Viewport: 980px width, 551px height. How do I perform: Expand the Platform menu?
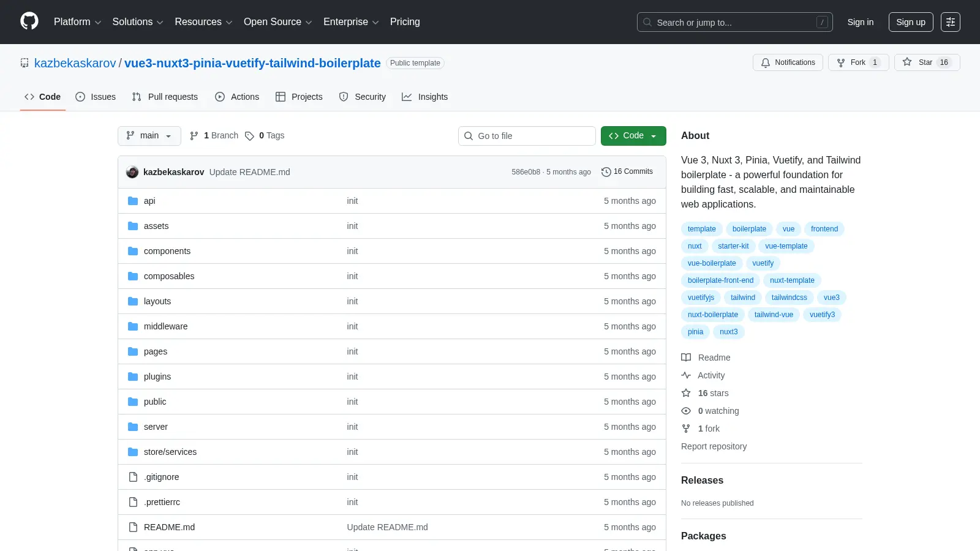coord(77,22)
